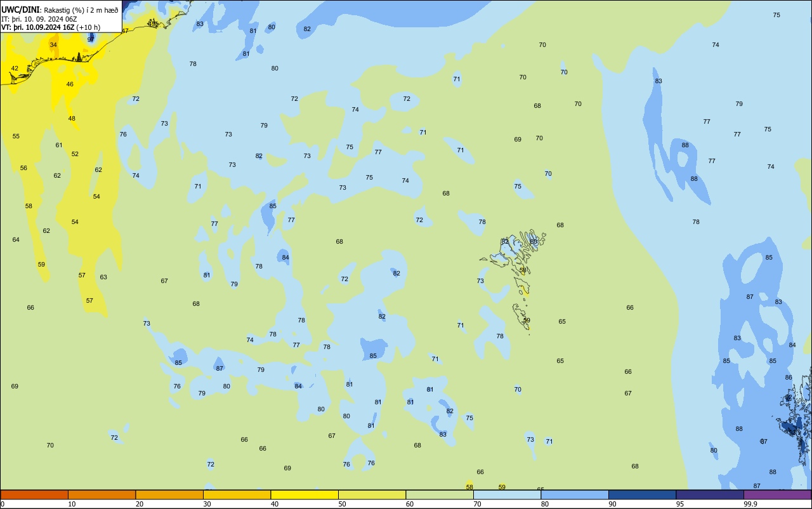Select the purple legend swatch above 99.9
812x509 pixels.
777,494
